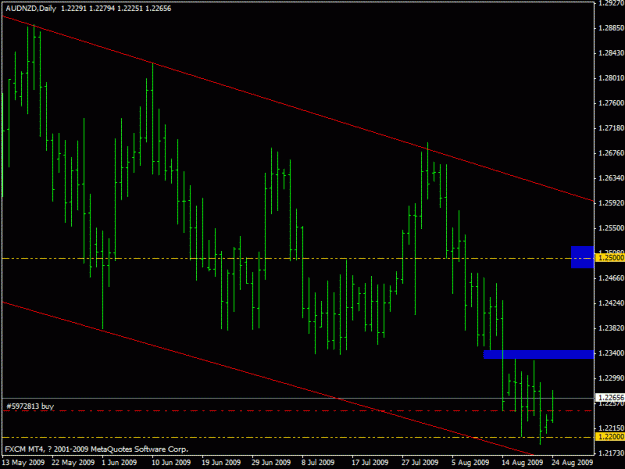Select the upper red channel trendline
This screenshot has height=469, width=625.
(x=298, y=108)
